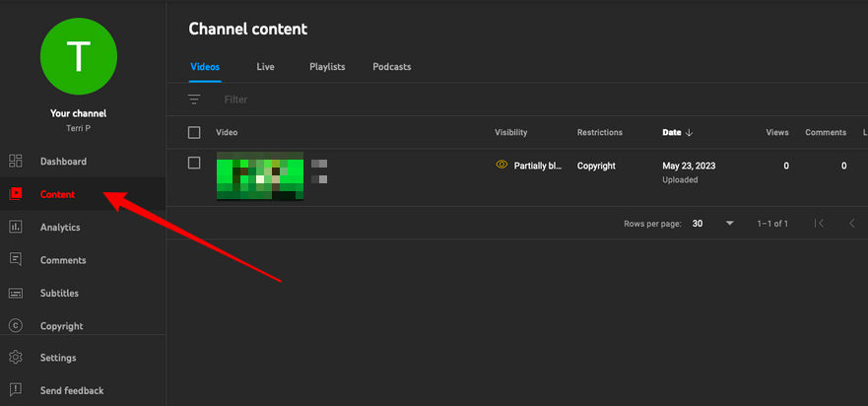Image resolution: width=868 pixels, height=406 pixels.
Task: Select the May 23, 2023 video checkbox
Action: [194, 163]
